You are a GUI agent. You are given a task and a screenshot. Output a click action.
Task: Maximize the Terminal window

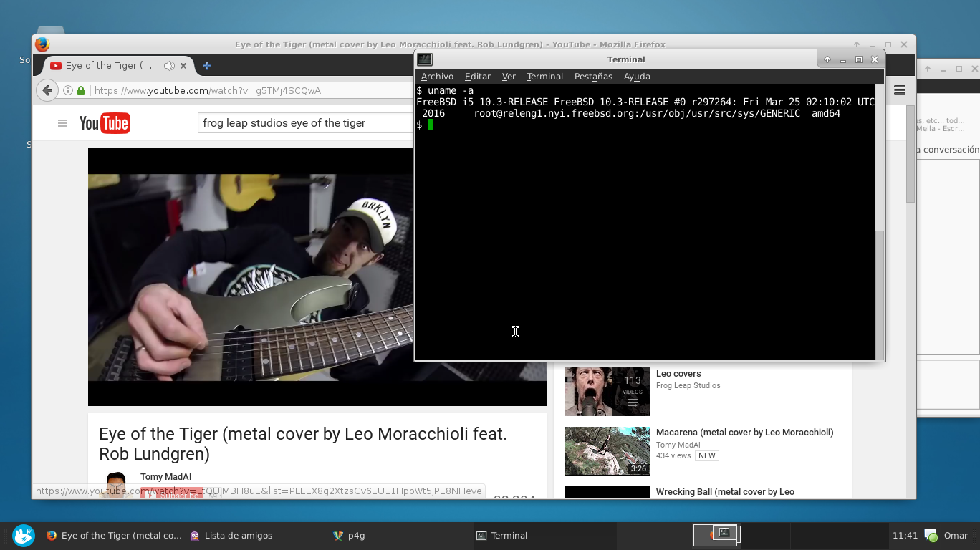pyautogui.click(x=859, y=59)
